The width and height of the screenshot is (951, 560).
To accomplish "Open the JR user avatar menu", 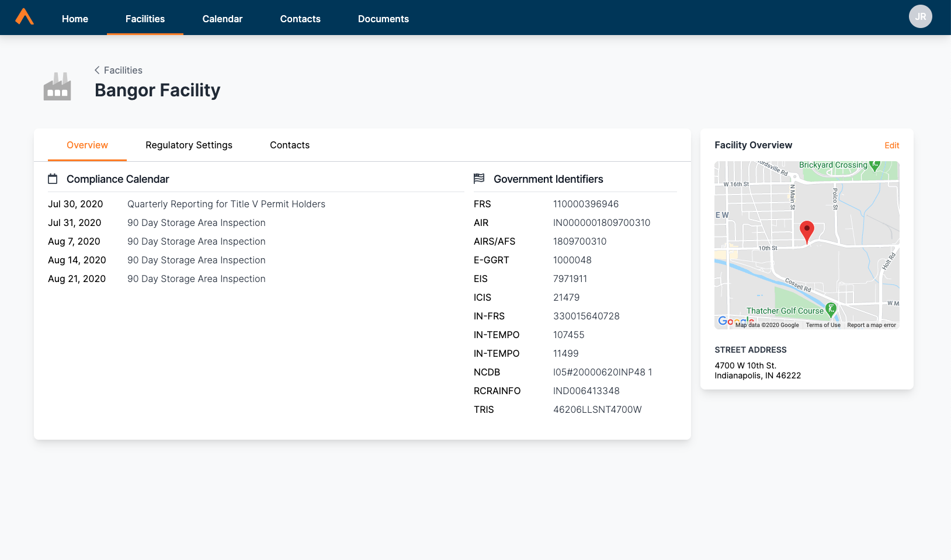I will click(920, 17).
